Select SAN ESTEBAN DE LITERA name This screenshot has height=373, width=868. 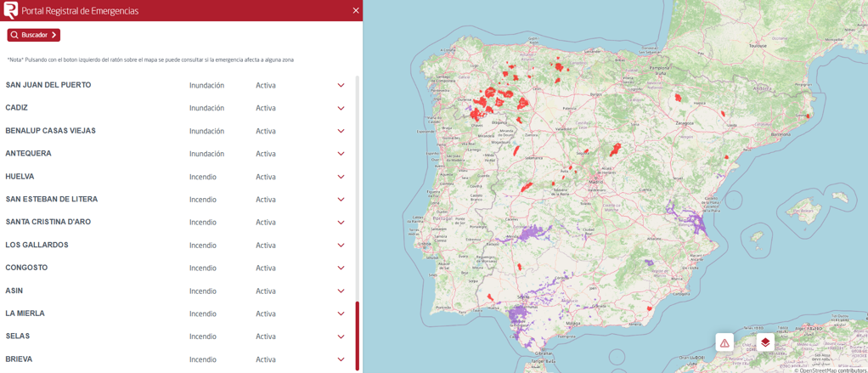tap(52, 199)
